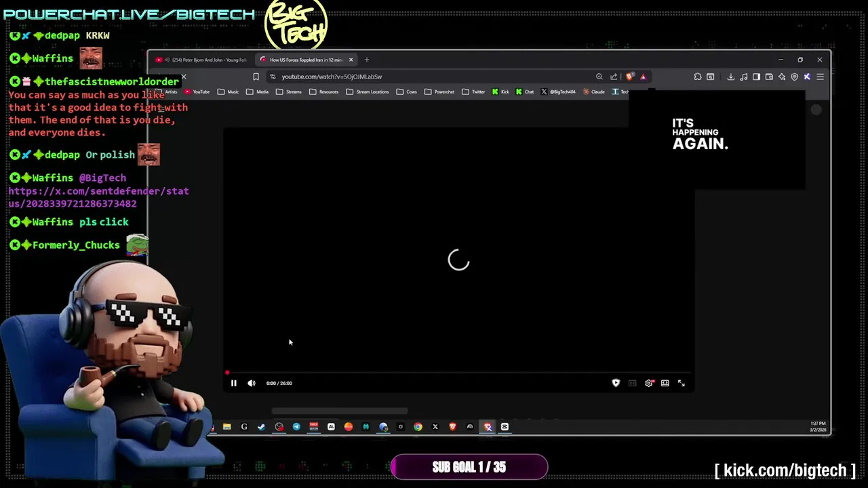Switch the player to theater mode
868x488 pixels.
click(665, 384)
